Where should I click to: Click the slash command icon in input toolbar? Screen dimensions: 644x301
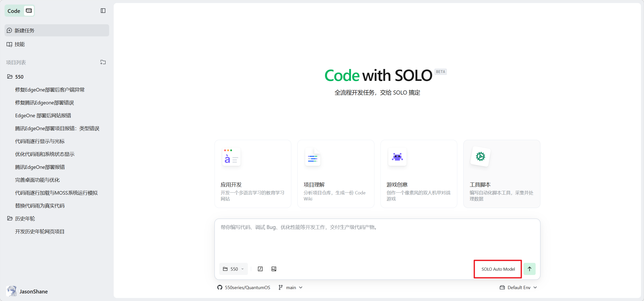tap(260, 269)
